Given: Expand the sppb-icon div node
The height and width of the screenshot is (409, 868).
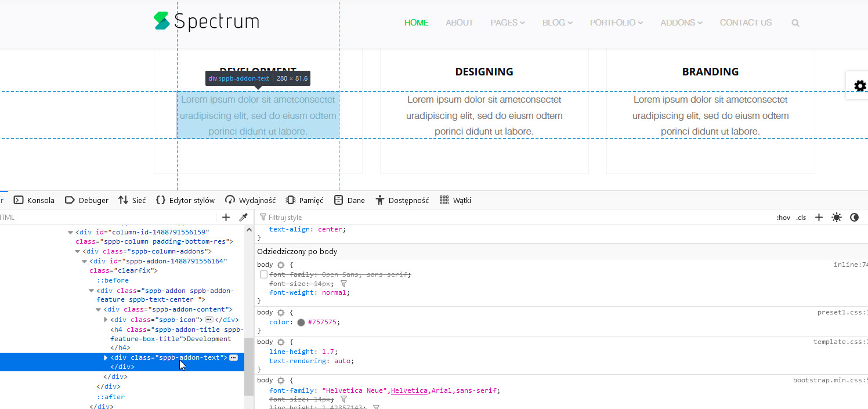Looking at the screenshot, I should pos(106,320).
